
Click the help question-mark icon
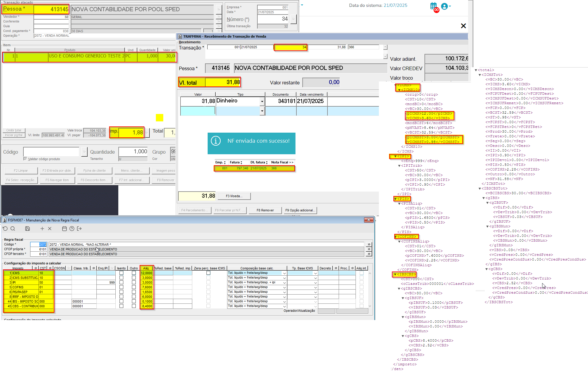click(72, 229)
